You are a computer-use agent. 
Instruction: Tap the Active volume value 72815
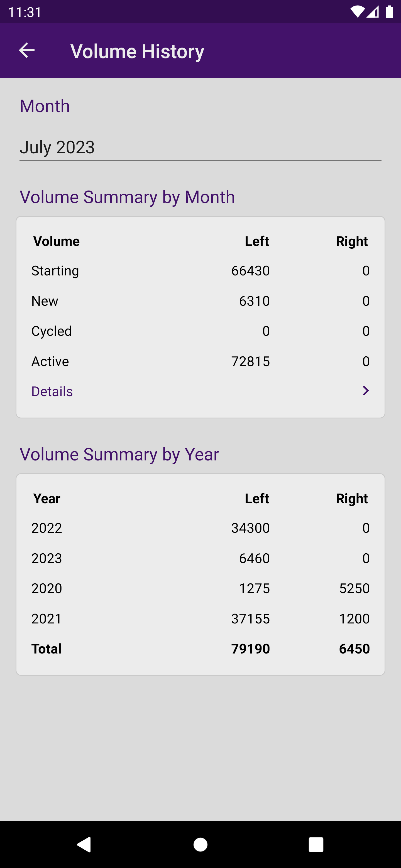point(250,362)
